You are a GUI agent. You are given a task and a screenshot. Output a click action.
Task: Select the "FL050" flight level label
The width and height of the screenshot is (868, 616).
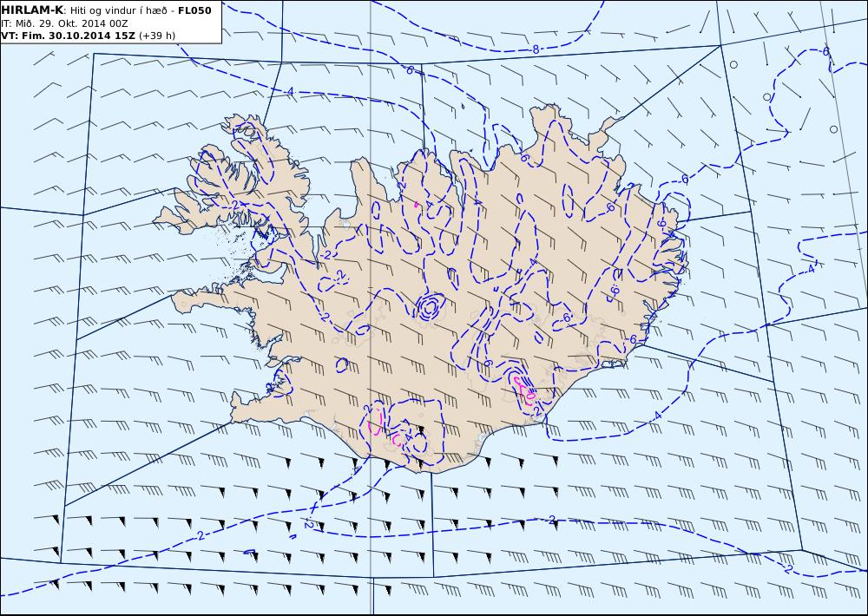[194, 10]
